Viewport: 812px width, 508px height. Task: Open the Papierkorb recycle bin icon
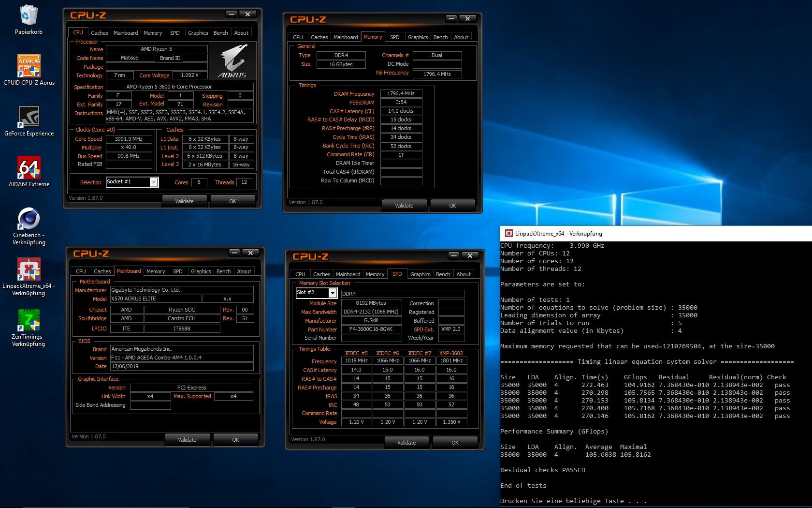(x=29, y=15)
